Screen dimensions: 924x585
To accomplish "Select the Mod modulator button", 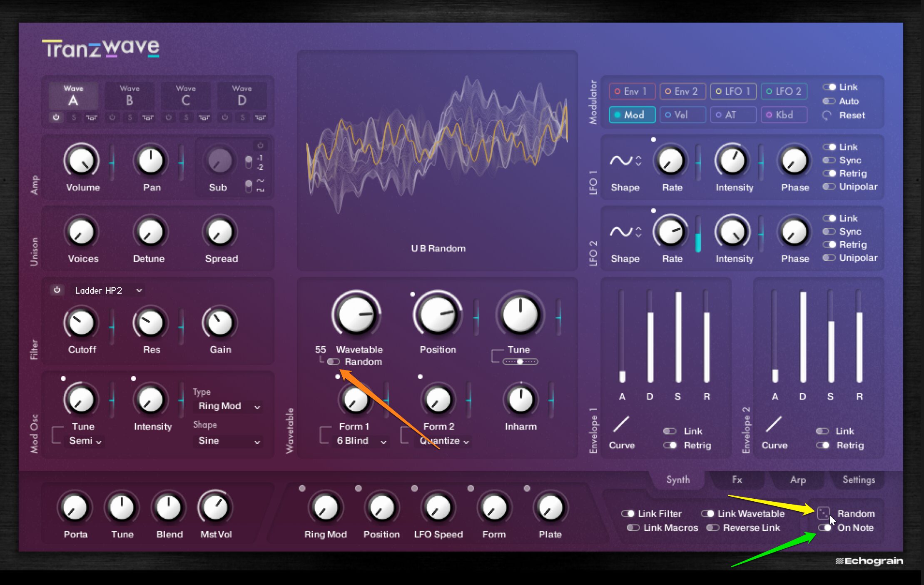I will [x=632, y=115].
